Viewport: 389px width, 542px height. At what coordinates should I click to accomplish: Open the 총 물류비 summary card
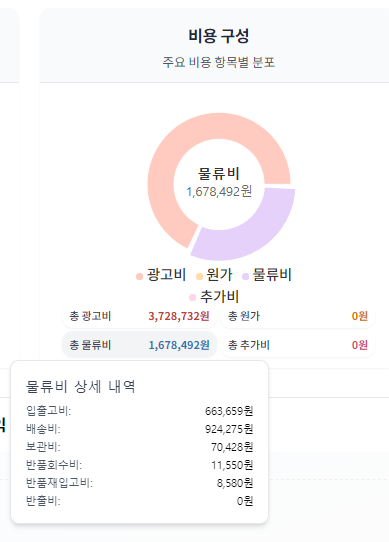click(x=139, y=345)
